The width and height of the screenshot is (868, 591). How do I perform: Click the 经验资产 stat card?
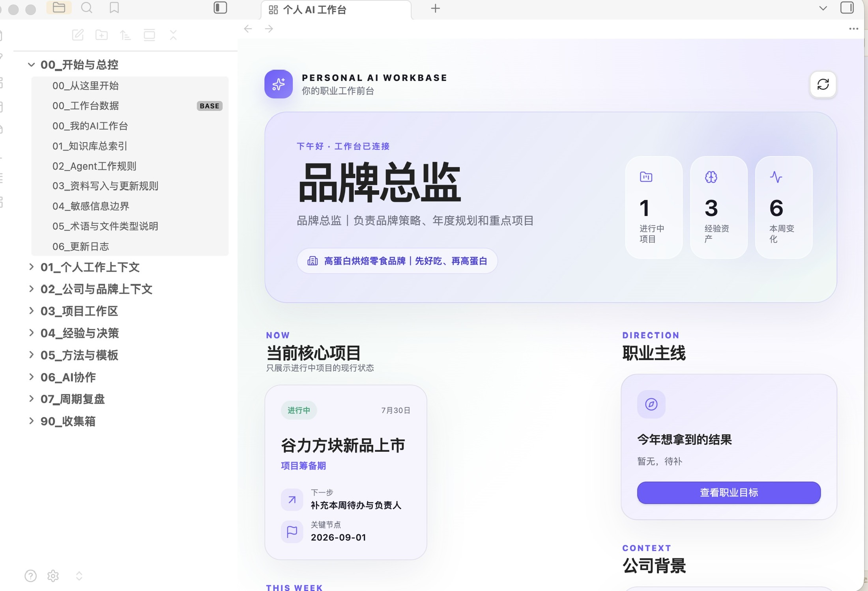[719, 207]
